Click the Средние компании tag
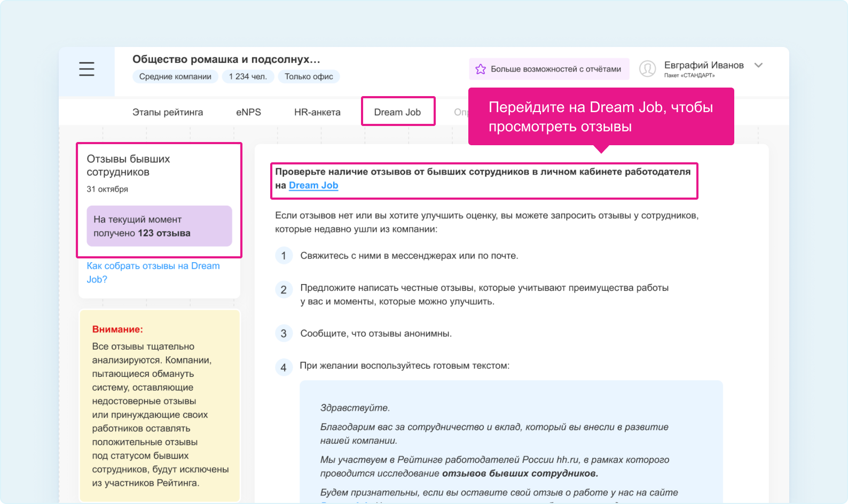The image size is (848, 504). pos(175,76)
